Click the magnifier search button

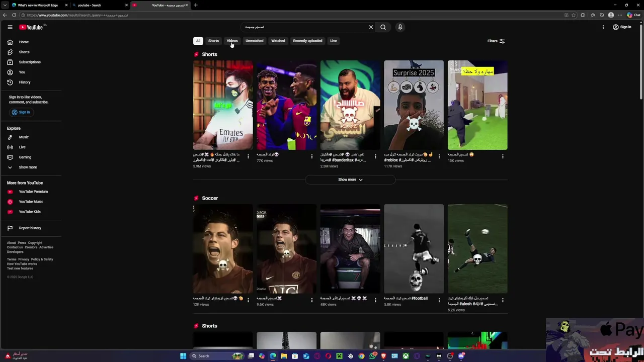(x=383, y=27)
